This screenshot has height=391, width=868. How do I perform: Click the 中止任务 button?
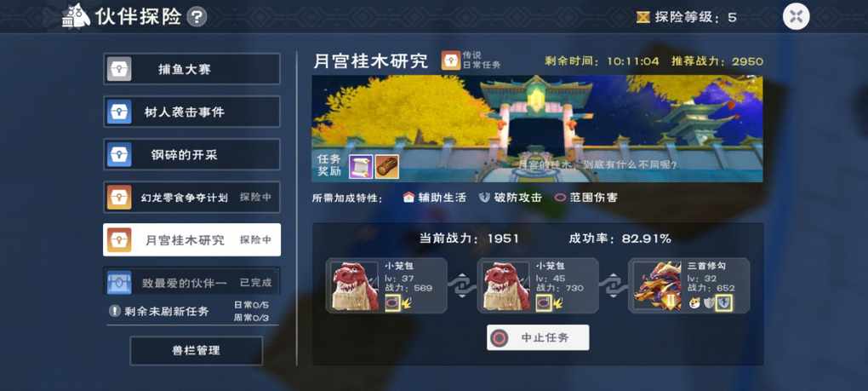[x=538, y=337]
